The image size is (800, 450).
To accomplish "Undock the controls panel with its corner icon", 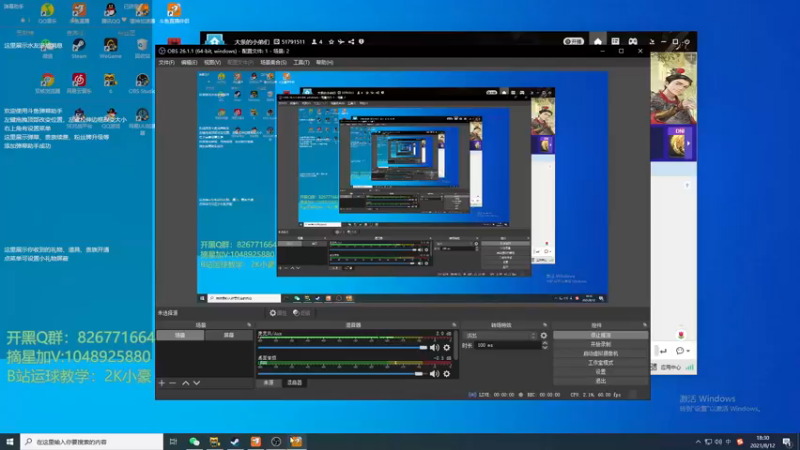I will tap(645, 325).
